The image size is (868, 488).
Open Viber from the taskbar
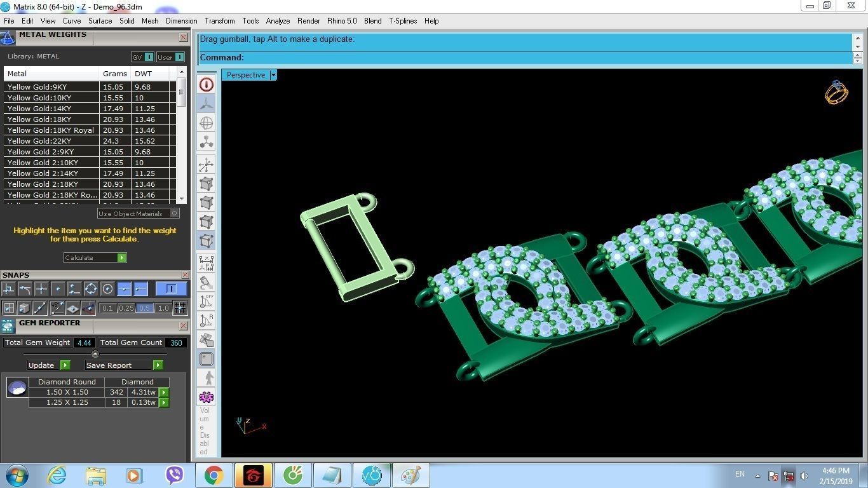pyautogui.click(x=174, y=475)
